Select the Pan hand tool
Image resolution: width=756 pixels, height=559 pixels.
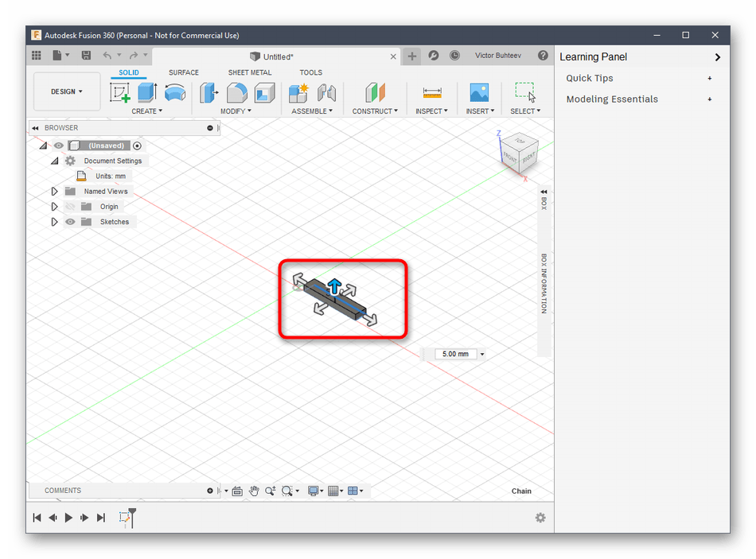pos(254,491)
